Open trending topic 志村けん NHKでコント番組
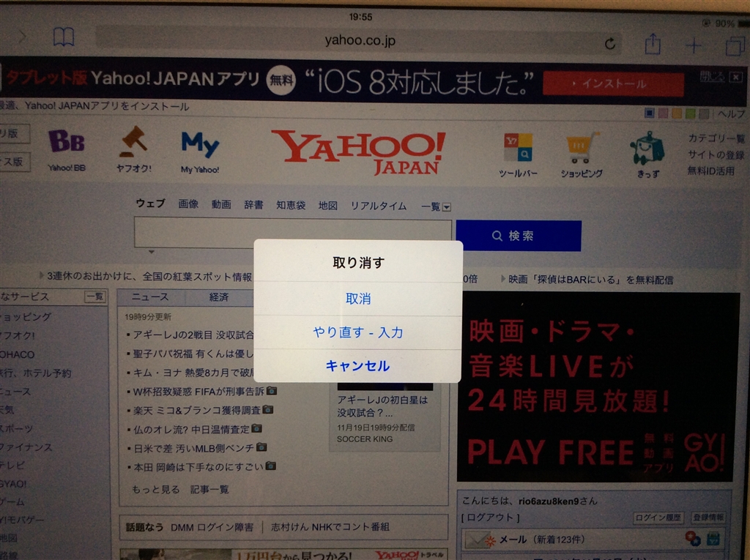The image size is (750, 560). (330, 526)
